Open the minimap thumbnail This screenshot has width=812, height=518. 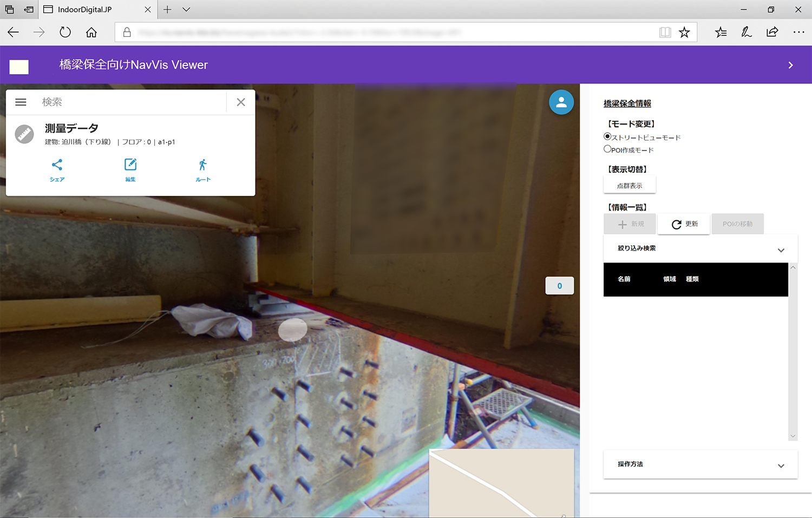click(x=501, y=483)
